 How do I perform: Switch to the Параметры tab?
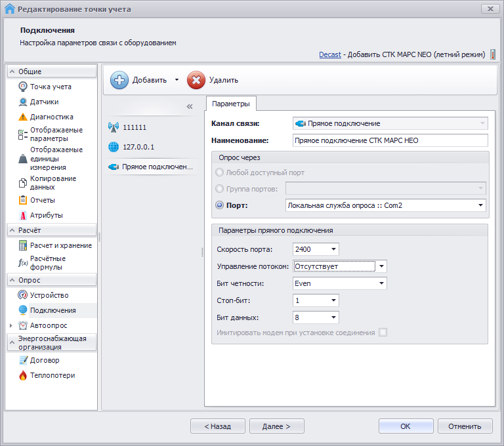click(230, 104)
